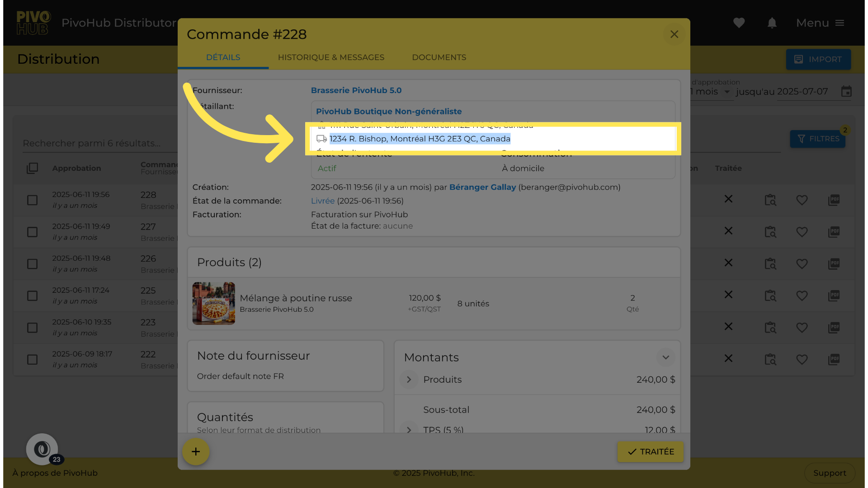Click the poutine russe product thumbnail
The image size is (868, 488).
point(213,304)
